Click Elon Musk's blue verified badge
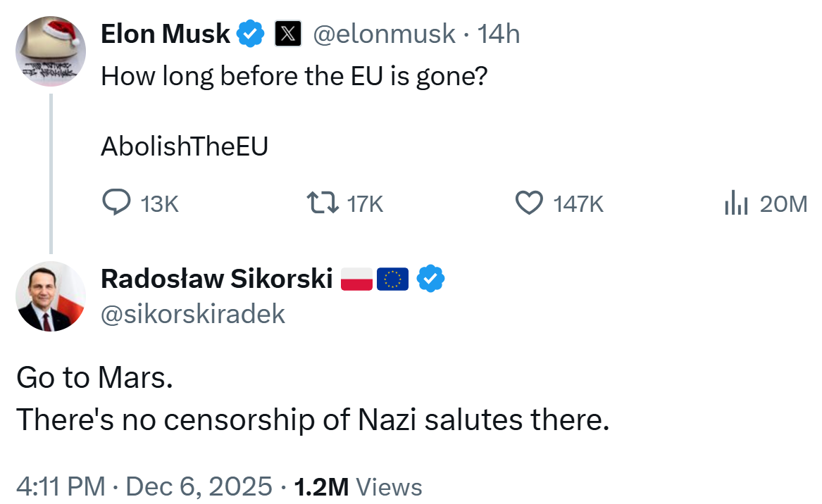The image size is (822, 504). pos(250,34)
